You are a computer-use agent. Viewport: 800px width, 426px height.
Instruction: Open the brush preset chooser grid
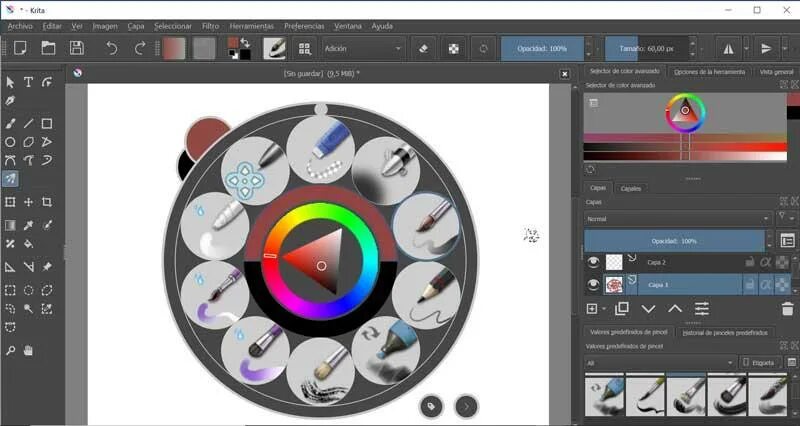click(x=305, y=48)
